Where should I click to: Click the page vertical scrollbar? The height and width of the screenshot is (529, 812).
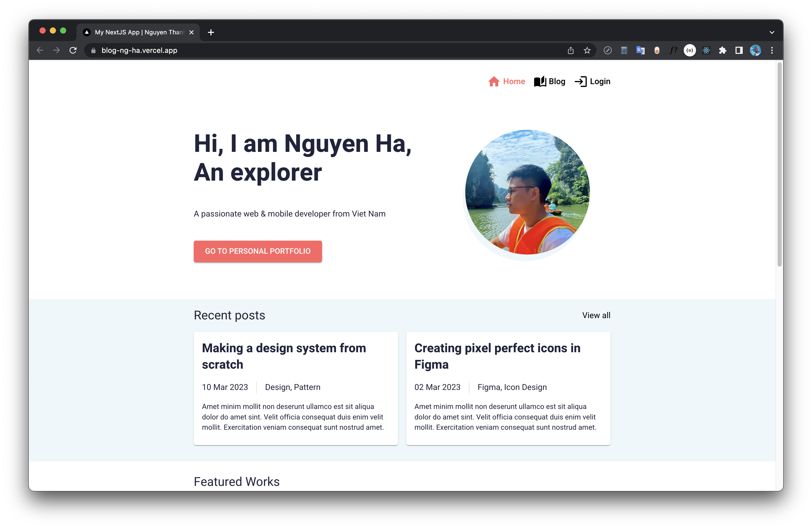[779, 164]
